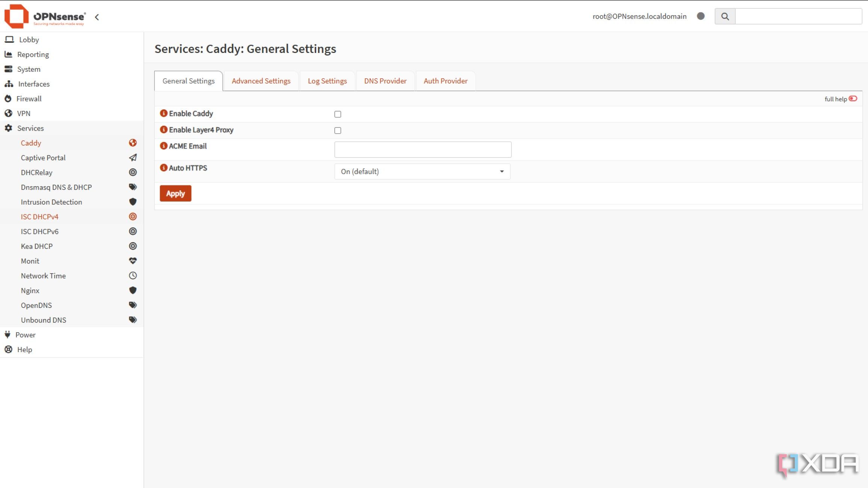Image resolution: width=868 pixels, height=488 pixels.
Task: Click the ACME Email info icon
Action: [x=163, y=146]
